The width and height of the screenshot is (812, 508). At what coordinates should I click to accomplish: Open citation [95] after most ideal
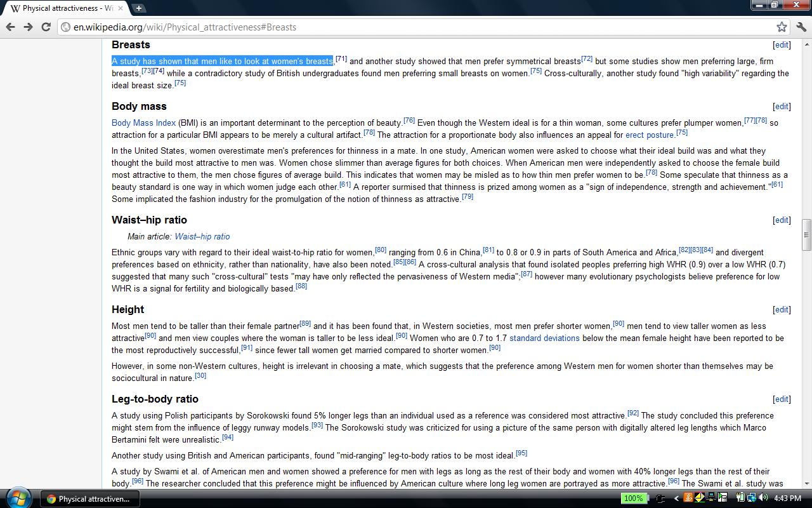[521, 453]
